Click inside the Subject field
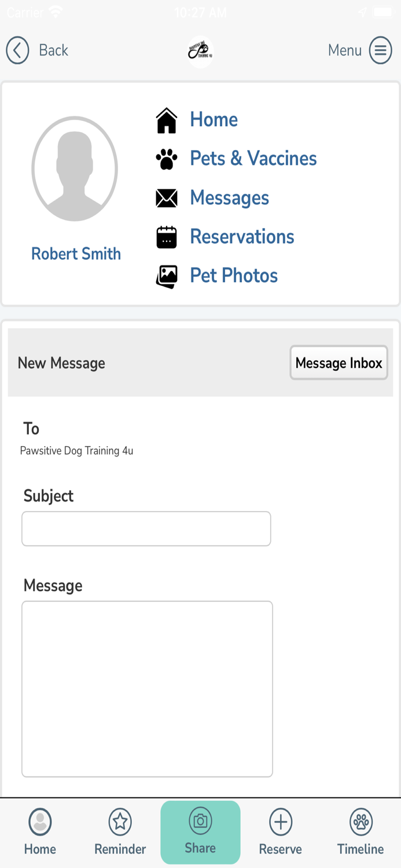Image resolution: width=401 pixels, height=868 pixels. coord(146,528)
